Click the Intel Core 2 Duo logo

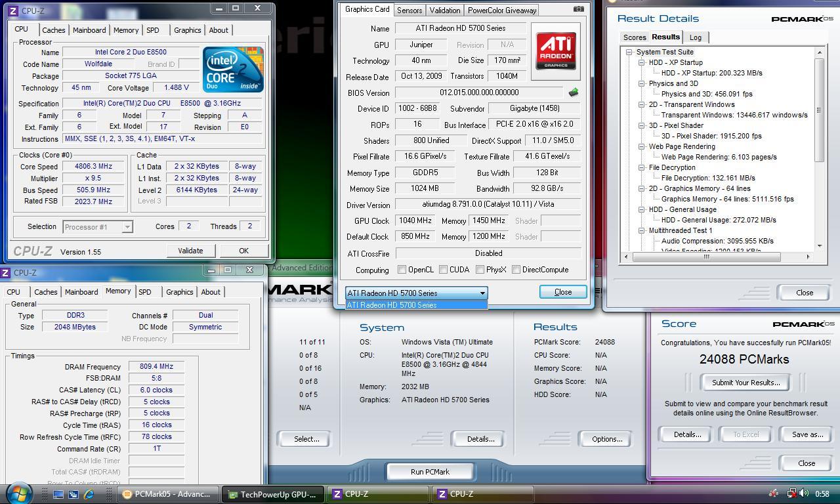click(233, 69)
